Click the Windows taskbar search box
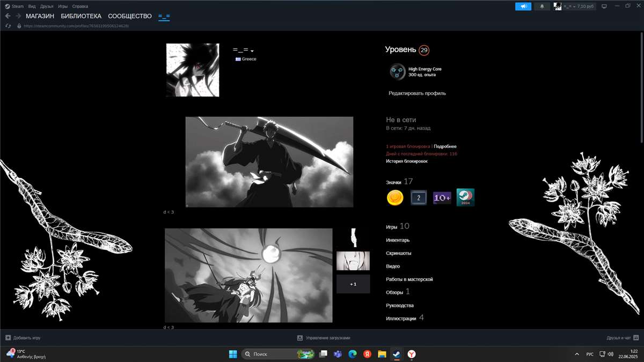644x362 pixels. 278,354
